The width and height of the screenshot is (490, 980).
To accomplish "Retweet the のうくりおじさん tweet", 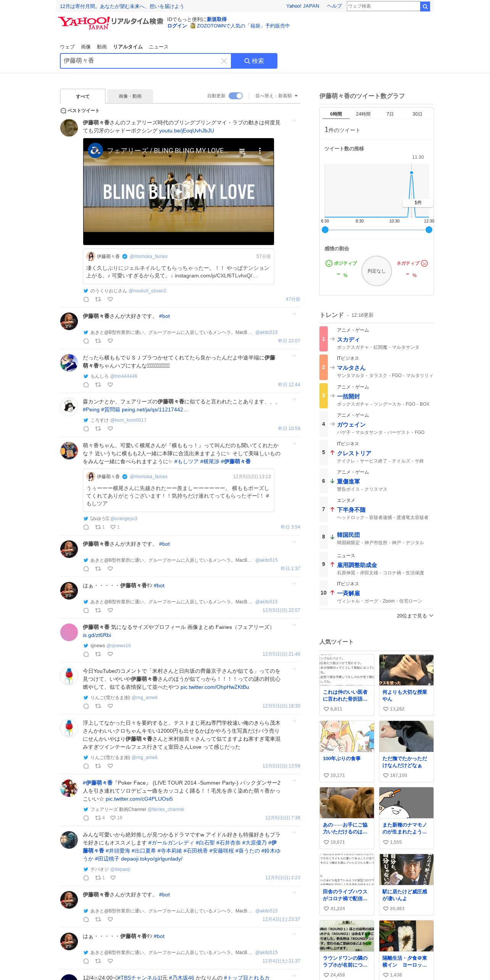I will pyautogui.click(x=98, y=299).
